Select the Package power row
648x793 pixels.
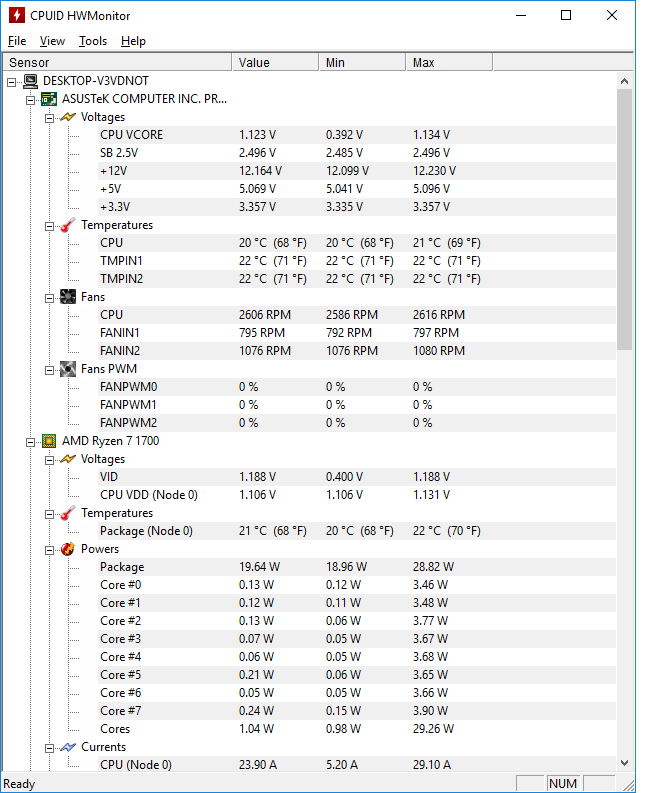pyautogui.click(x=357, y=567)
